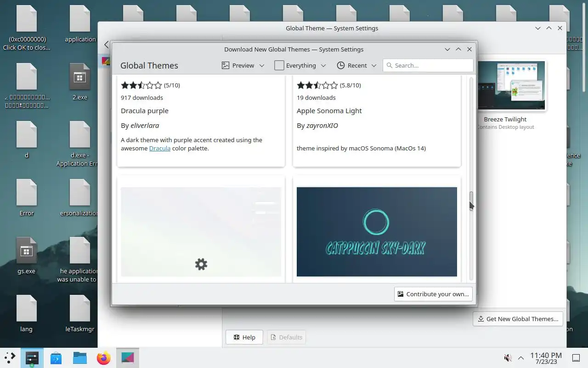Image resolution: width=588 pixels, height=368 pixels.
Task: Click the Help button in System Settings
Action: pyautogui.click(x=244, y=337)
